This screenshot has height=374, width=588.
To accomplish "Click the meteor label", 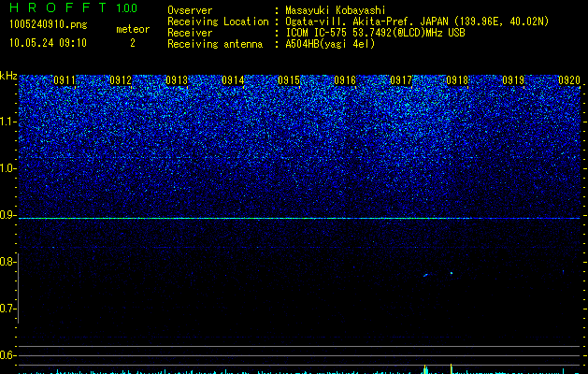I will pyautogui.click(x=133, y=29).
